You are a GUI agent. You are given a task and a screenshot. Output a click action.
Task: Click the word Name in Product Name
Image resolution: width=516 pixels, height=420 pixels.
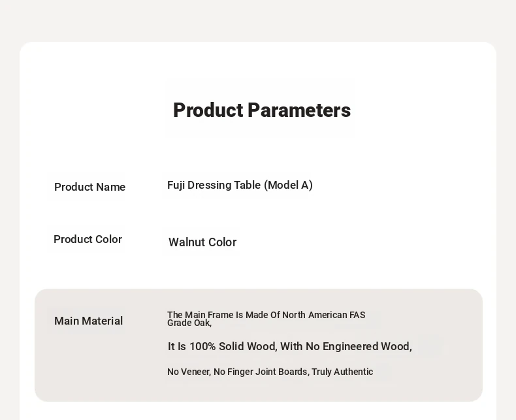coord(110,187)
